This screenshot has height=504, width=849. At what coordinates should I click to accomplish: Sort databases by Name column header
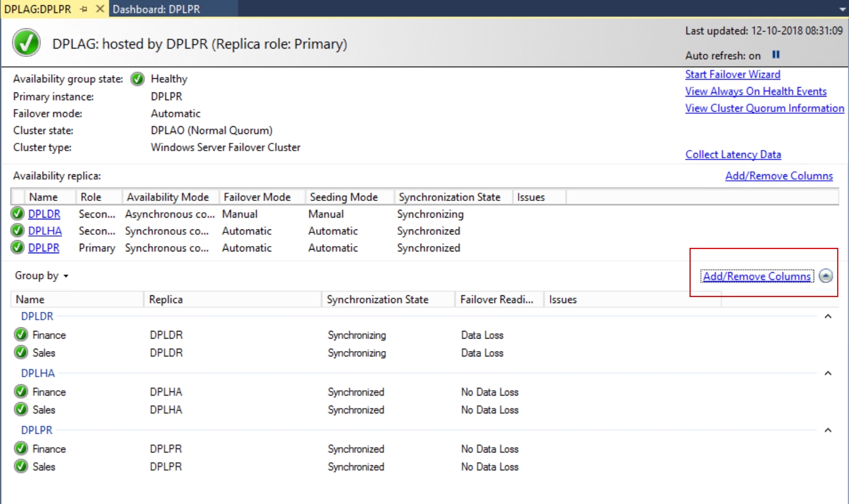coord(77,299)
